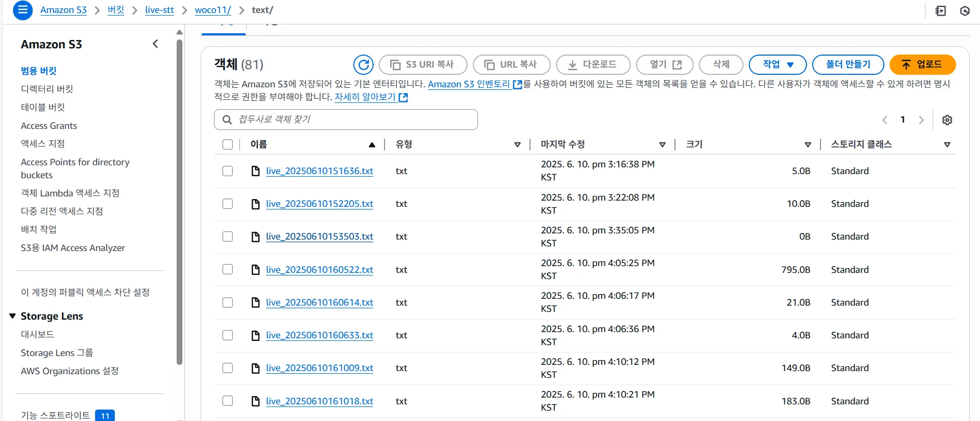Click the 열기 open button
This screenshot has width=980, height=421.
click(x=665, y=64)
